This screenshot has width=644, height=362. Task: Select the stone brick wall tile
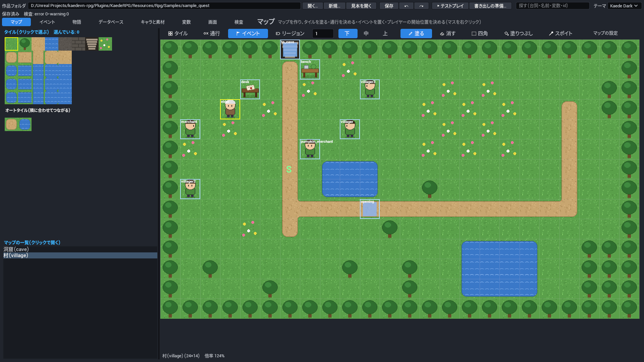point(78,44)
